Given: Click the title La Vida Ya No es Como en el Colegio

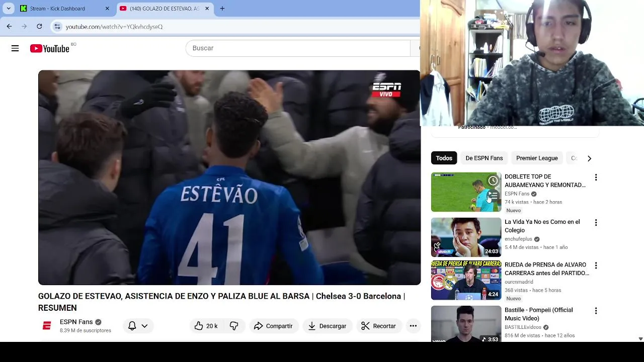Looking at the screenshot, I should click(x=542, y=226).
